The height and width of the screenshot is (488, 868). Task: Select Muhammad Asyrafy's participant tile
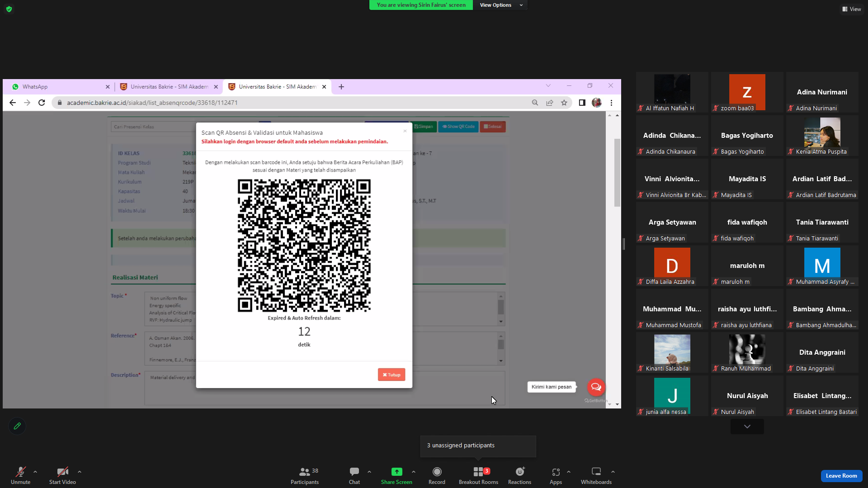[822, 267]
